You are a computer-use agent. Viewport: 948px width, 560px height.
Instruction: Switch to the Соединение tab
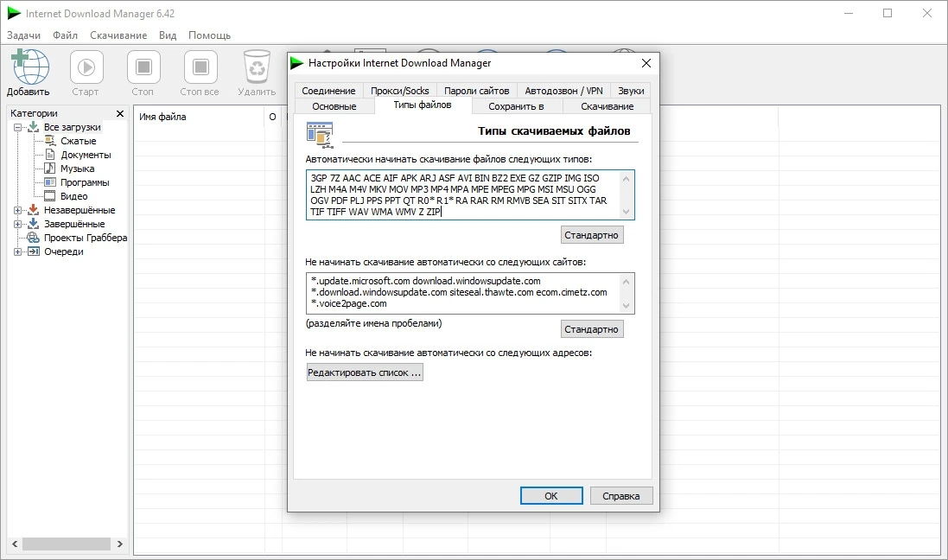point(328,91)
